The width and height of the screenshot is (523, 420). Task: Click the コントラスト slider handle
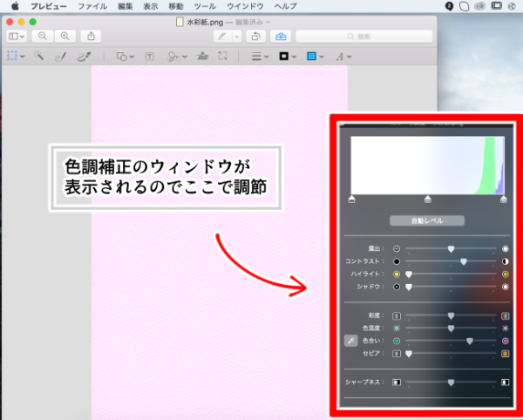click(x=464, y=261)
